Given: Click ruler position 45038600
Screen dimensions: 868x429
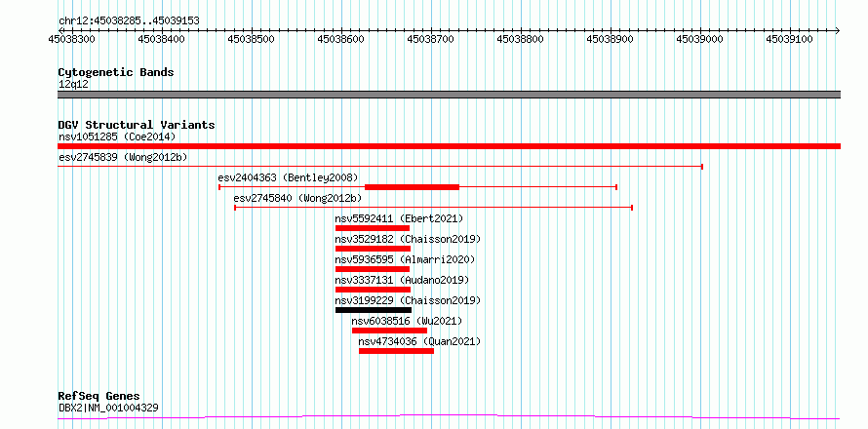Looking at the screenshot, I should tap(341, 39).
